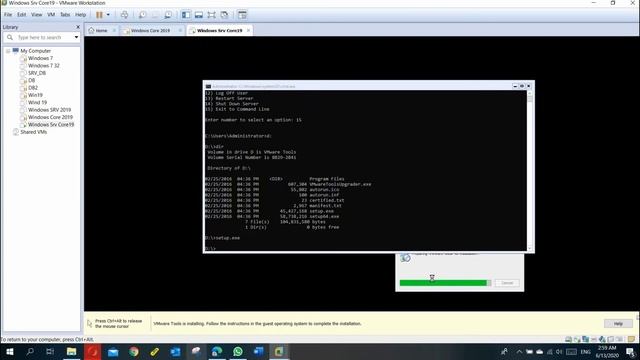640x360 pixels.
Task: Open the Edit menu
Action: point(22,15)
